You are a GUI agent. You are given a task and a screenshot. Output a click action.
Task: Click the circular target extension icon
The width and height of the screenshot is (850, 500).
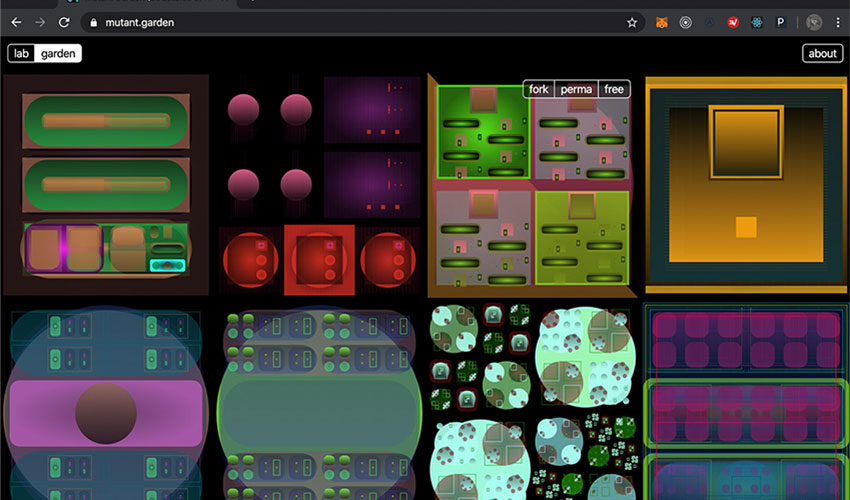click(x=685, y=22)
